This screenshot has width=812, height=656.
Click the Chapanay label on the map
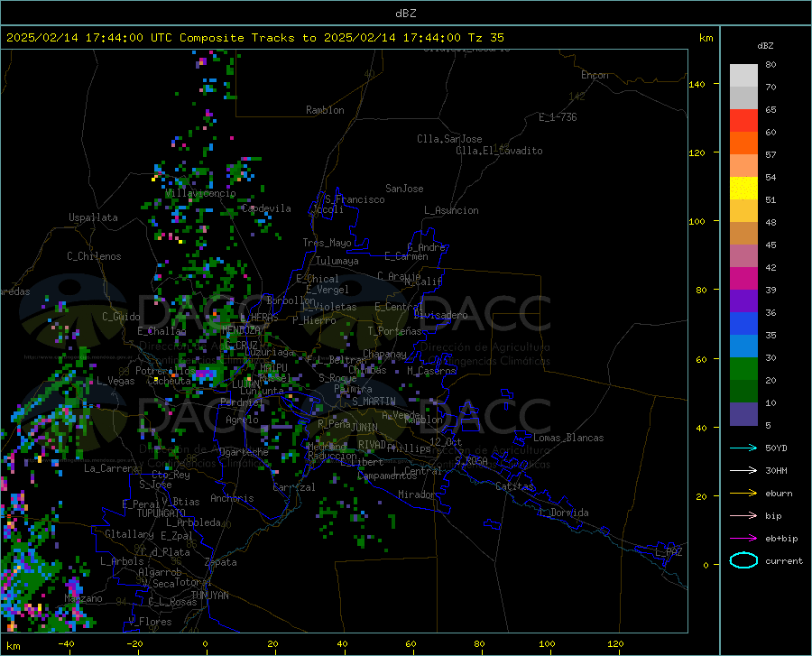click(384, 354)
